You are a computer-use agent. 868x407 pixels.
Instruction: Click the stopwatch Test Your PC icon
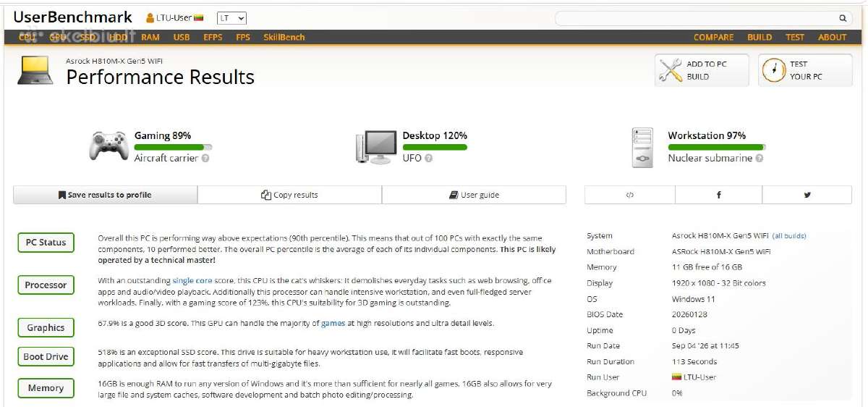click(774, 70)
